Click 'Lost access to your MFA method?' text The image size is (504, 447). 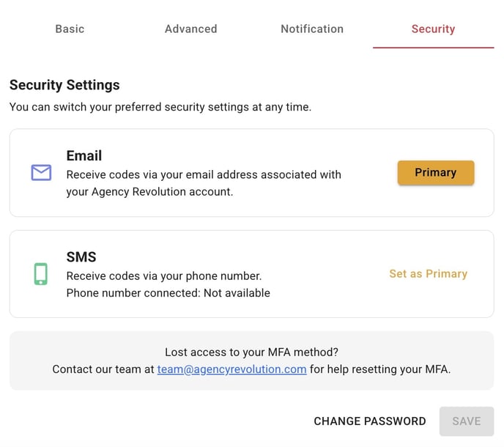252,352
